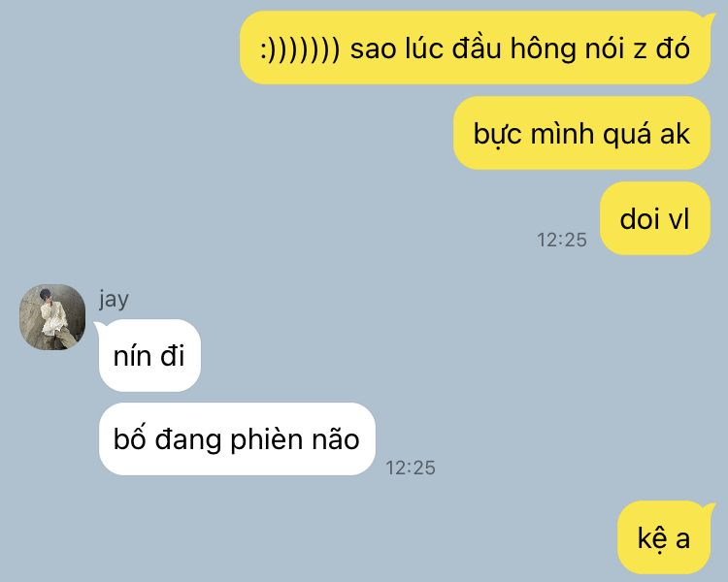Click the tail of the "kệ a" bubble
This screenshot has height=582, width=728.
pos(709,508)
